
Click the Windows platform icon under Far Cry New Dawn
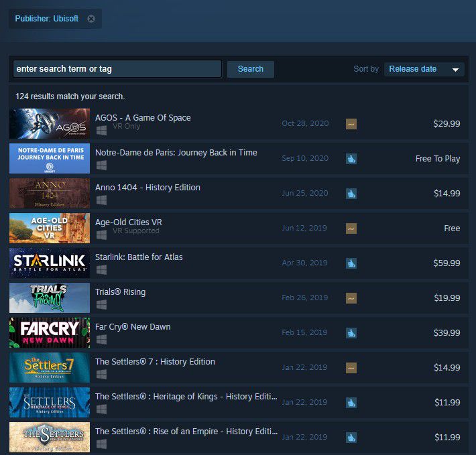pos(101,340)
